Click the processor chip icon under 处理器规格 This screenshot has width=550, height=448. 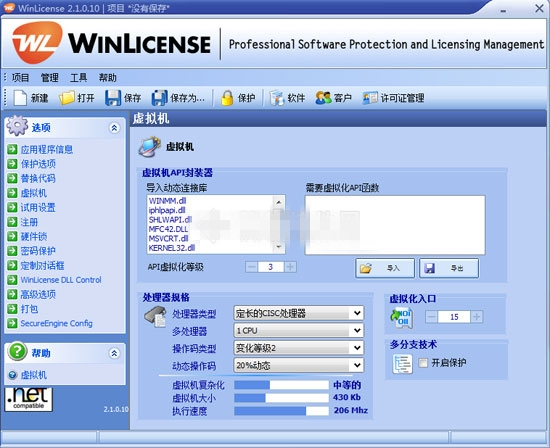tap(155, 316)
